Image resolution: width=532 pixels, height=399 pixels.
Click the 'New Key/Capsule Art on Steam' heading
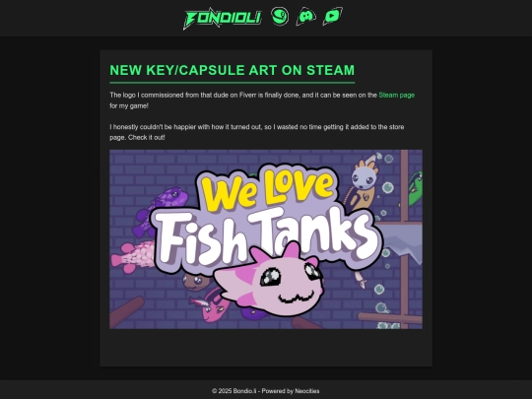pos(233,70)
